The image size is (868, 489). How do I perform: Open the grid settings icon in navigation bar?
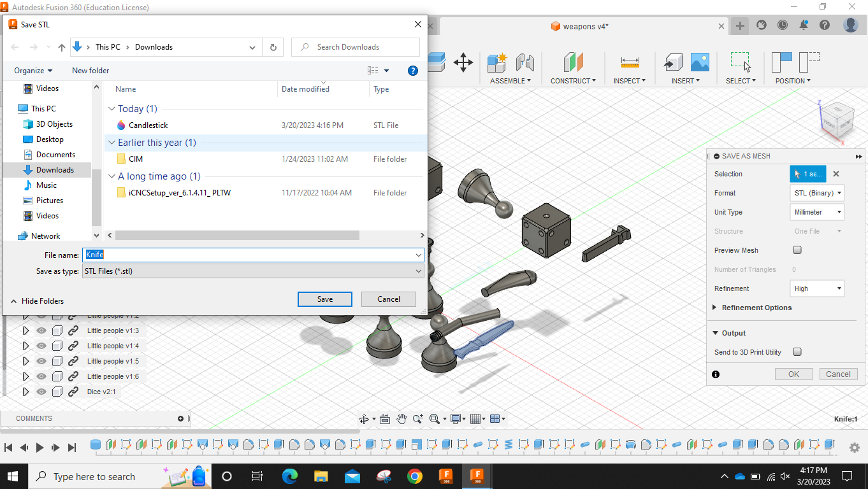point(474,418)
